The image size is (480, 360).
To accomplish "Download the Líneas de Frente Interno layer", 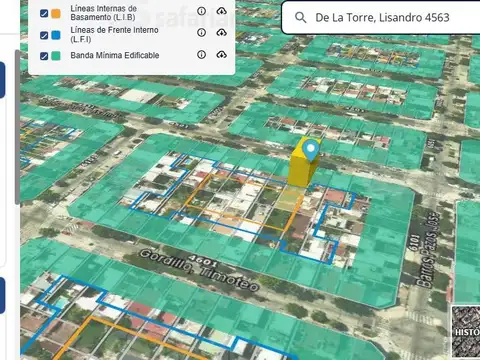I will (221, 32).
